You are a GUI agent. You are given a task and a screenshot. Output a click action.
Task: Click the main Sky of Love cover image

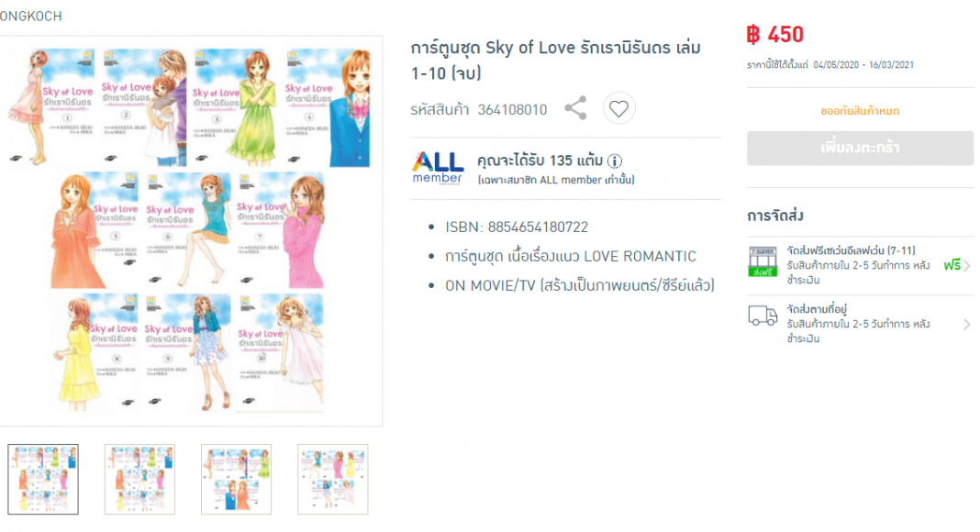click(x=189, y=230)
